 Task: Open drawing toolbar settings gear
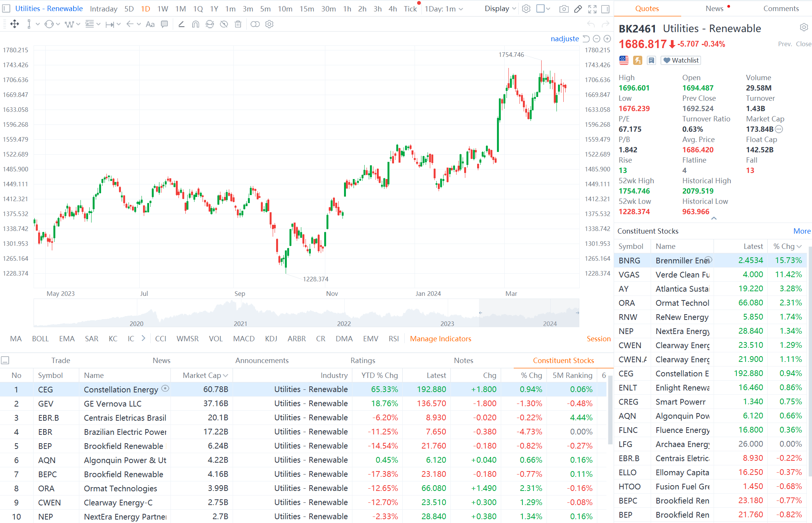point(269,24)
